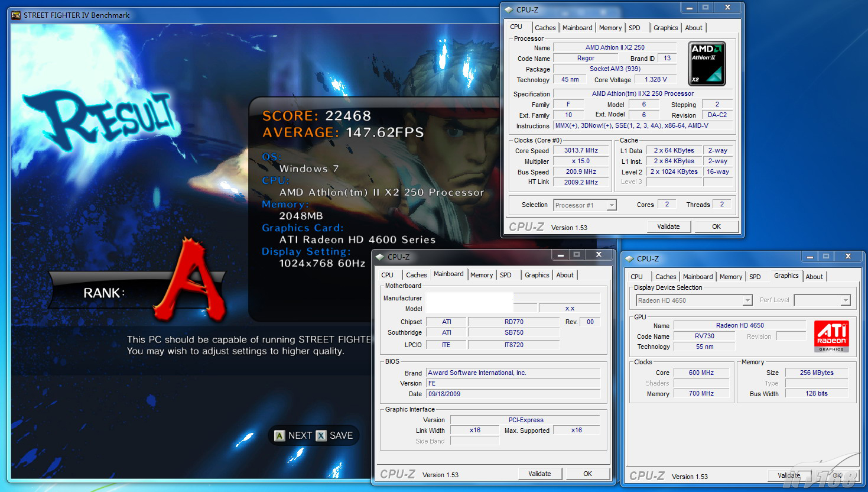The height and width of the screenshot is (492, 868).
Task: Open Memory tab in the Mainboard CPU-Z window
Action: pos(482,275)
